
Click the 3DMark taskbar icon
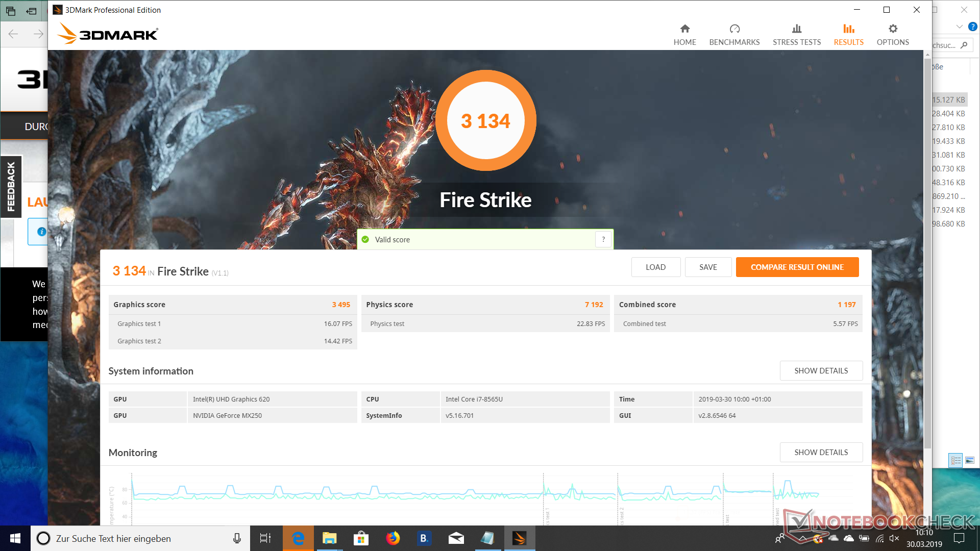click(x=519, y=538)
